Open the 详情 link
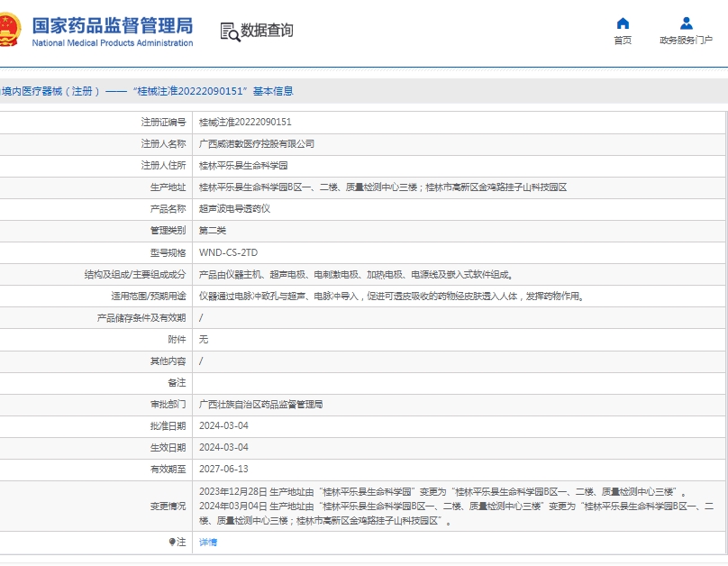 coord(208,542)
